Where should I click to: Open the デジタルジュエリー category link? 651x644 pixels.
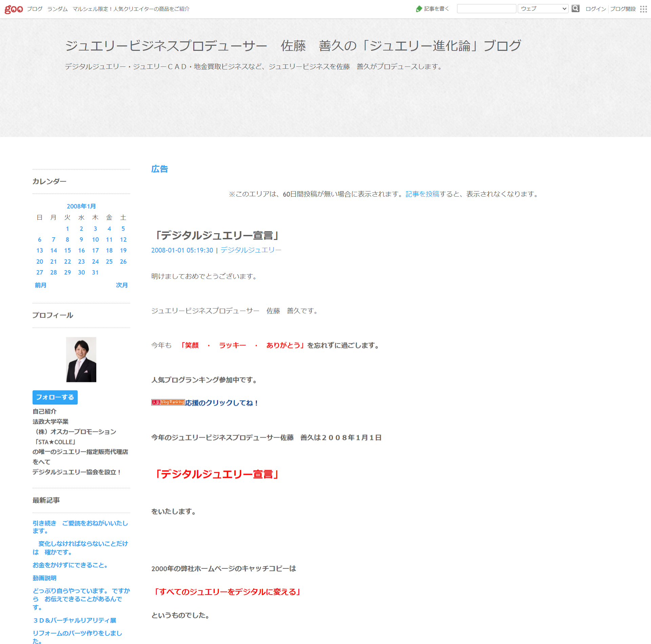(x=251, y=250)
